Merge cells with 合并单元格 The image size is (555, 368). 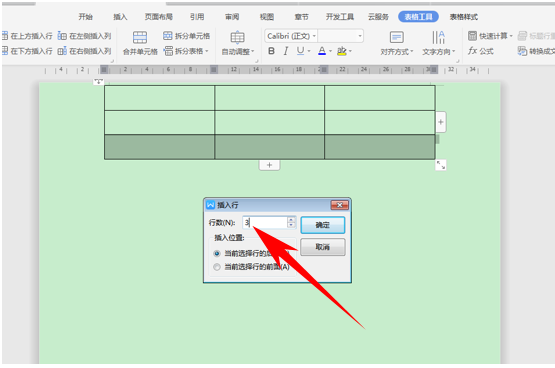(140, 43)
